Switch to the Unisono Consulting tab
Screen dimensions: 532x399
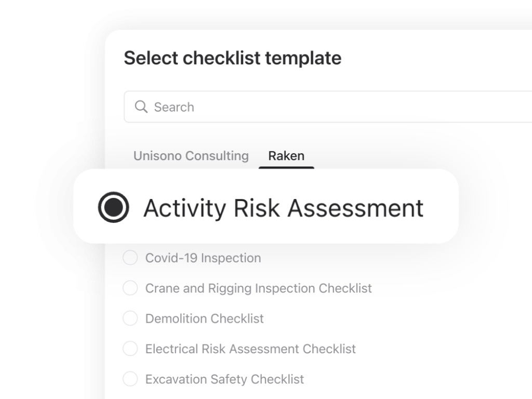pyautogui.click(x=191, y=155)
